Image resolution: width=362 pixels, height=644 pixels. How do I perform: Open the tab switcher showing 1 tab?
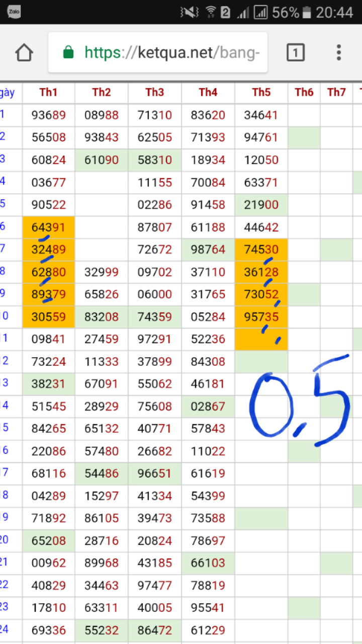coord(295,52)
